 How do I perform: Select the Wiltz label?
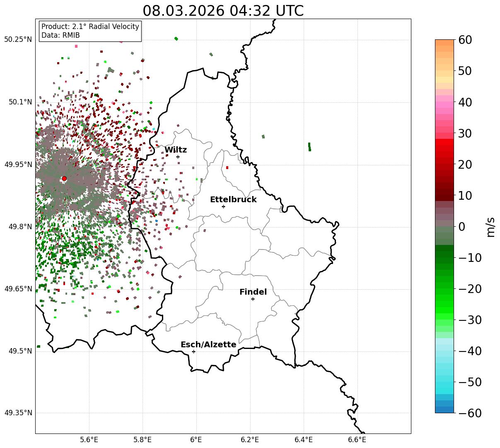click(x=176, y=150)
